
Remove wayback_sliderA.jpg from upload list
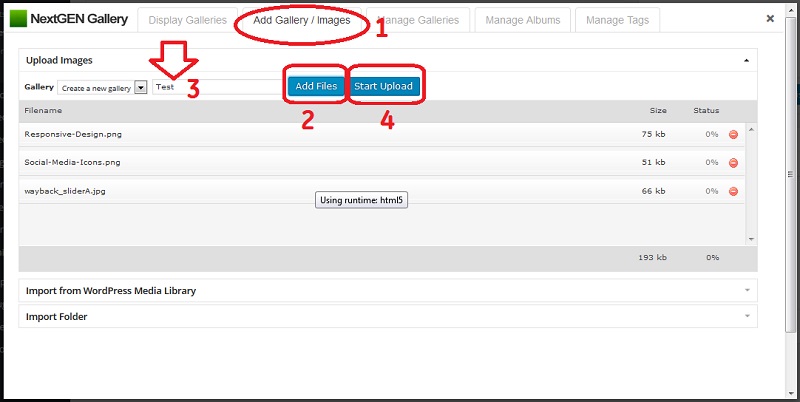pos(733,192)
